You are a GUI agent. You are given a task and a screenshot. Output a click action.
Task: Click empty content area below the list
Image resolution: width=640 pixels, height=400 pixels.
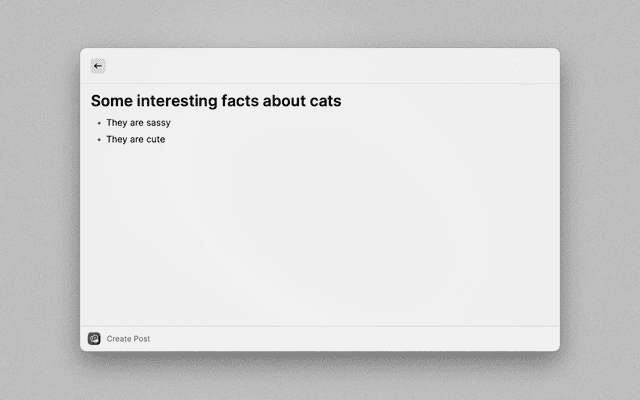(320, 240)
